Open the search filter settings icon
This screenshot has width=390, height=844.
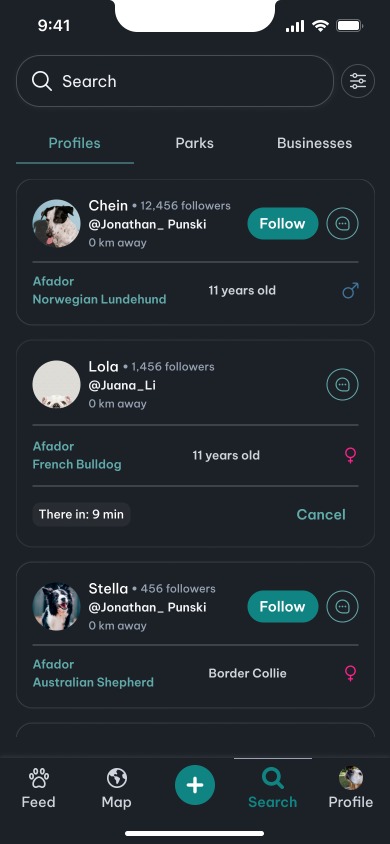[358, 81]
